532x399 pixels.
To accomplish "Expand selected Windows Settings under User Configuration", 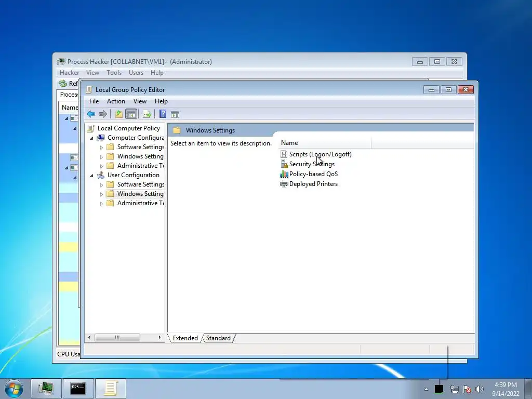I will click(101, 194).
